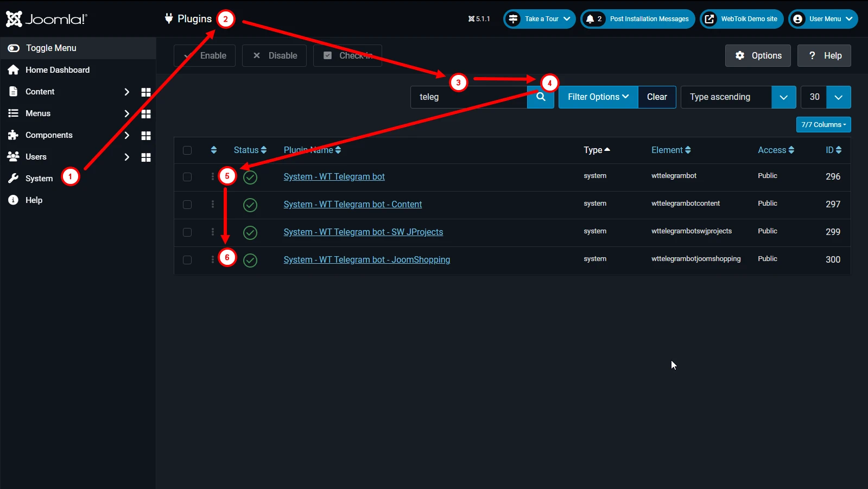
Task: Toggle status icon for JoomShopping plugin
Action: [x=250, y=261]
